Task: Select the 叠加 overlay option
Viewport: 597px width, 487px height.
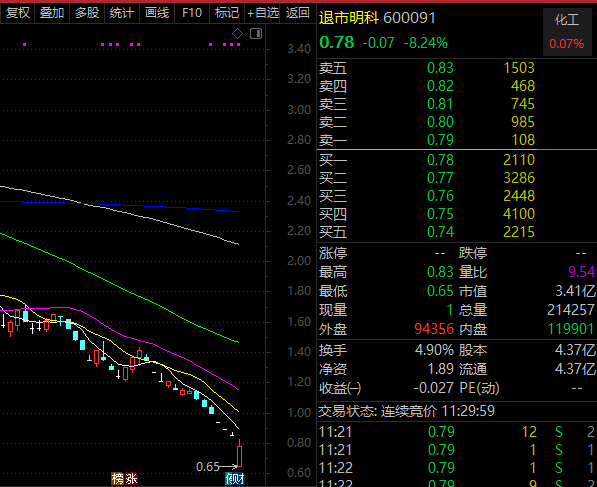Action: click(52, 13)
